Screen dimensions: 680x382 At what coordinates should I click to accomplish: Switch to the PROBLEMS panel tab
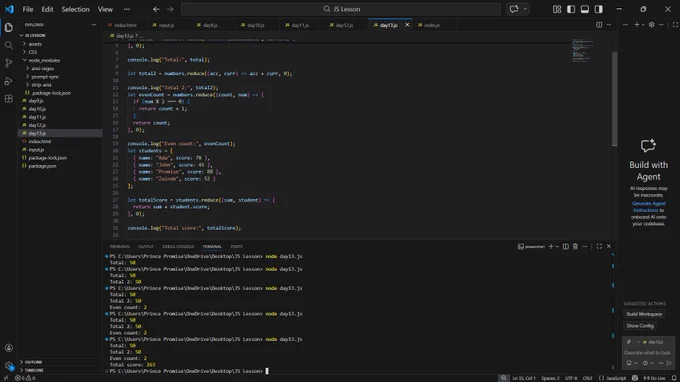pos(120,246)
